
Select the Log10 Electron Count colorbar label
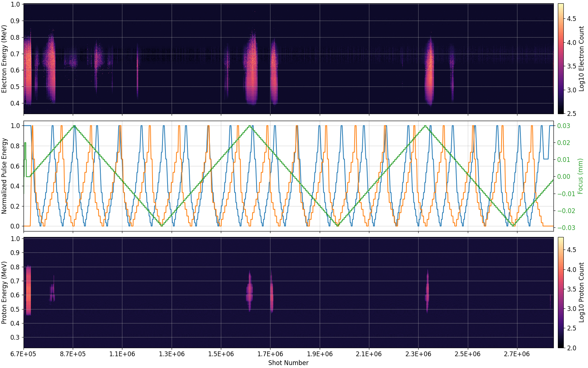[x=581, y=59]
